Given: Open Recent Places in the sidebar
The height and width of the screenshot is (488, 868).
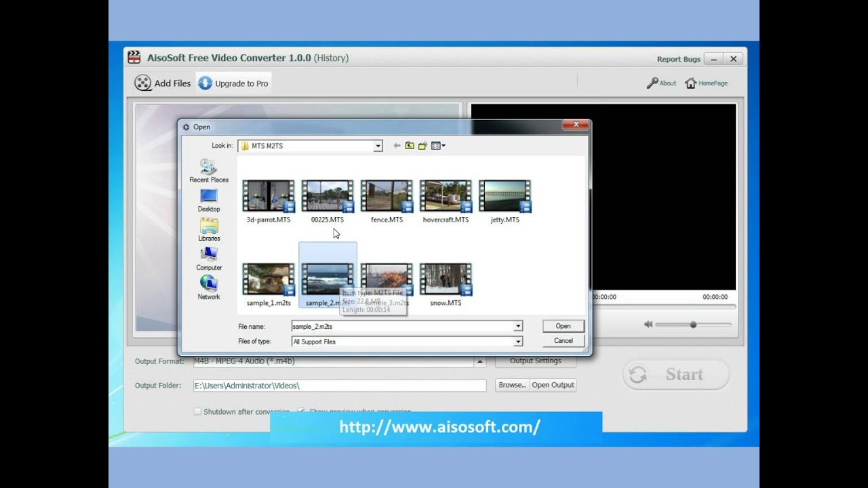Looking at the screenshot, I should [209, 171].
